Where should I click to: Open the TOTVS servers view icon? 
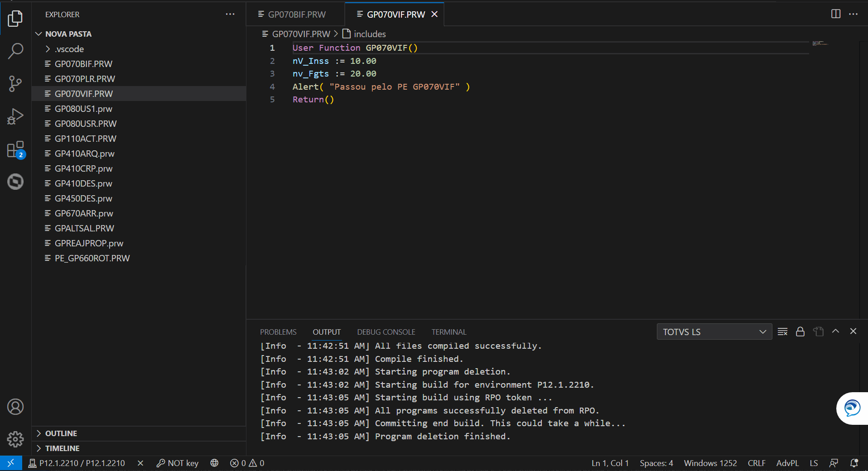click(x=15, y=182)
